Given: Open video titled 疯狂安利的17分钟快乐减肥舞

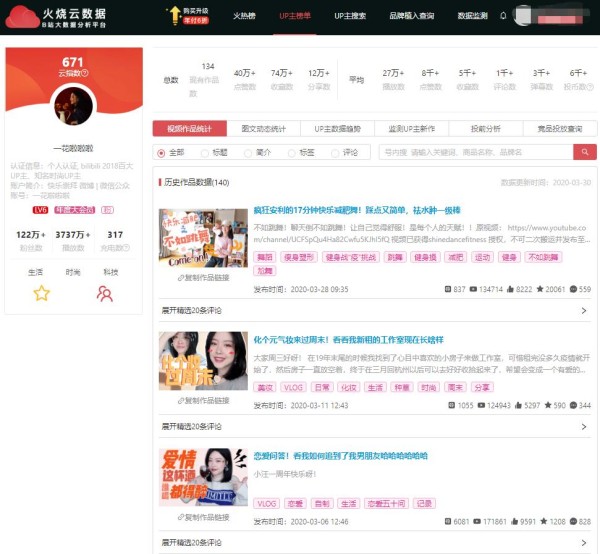Looking at the screenshot, I should (x=357, y=210).
